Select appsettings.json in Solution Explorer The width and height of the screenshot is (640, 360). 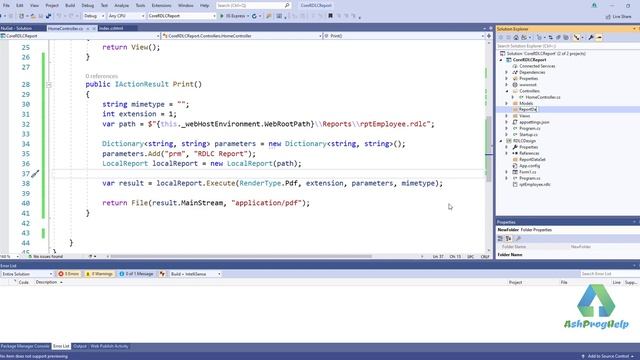pos(534,122)
